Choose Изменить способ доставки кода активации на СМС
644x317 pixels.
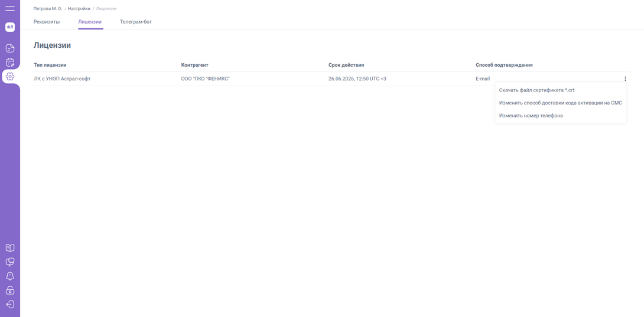560,103
